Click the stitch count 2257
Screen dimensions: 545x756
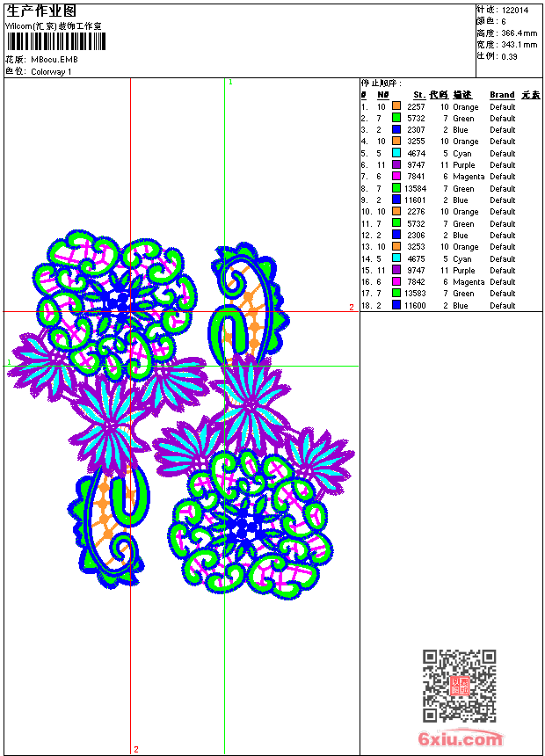tap(417, 107)
